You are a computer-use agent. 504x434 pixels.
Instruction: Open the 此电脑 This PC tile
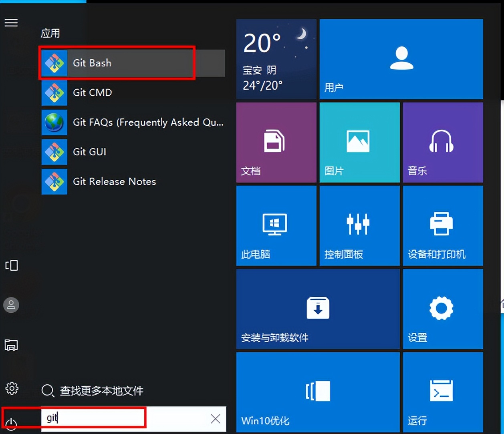pos(276,226)
